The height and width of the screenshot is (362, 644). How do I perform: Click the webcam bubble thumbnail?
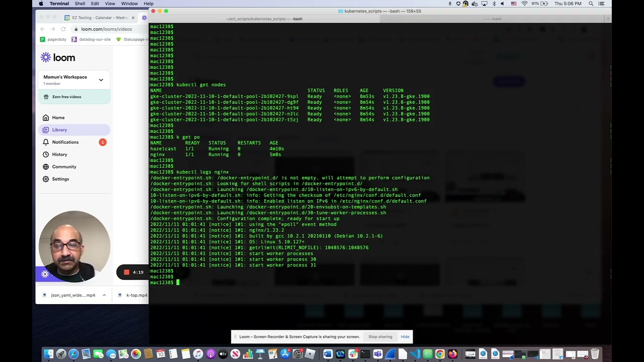tap(74, 246)
